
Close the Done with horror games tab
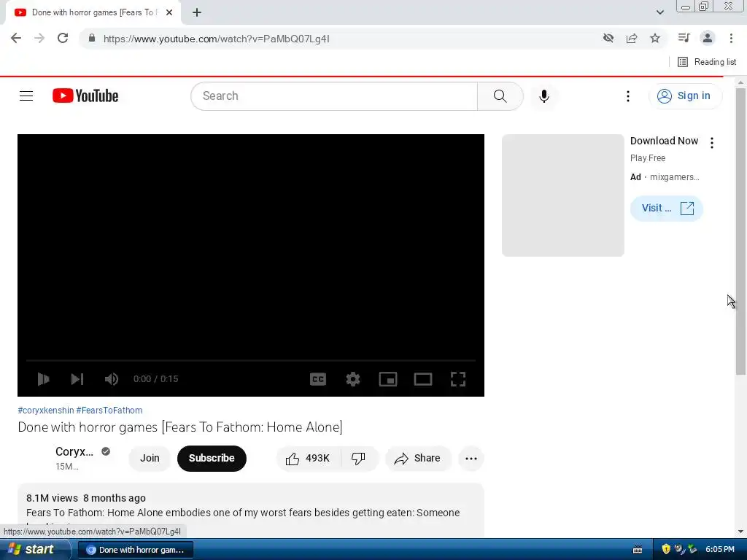pos(169,12)
